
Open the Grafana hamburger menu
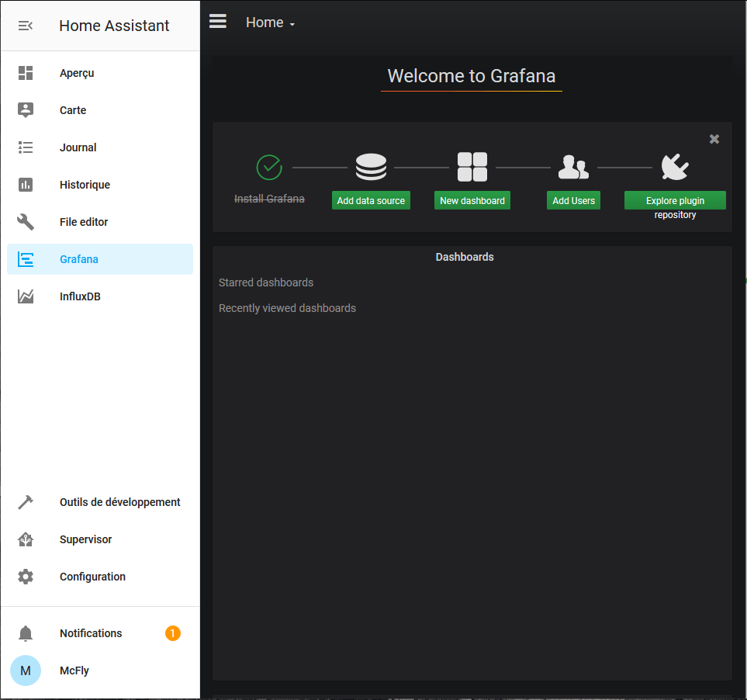[x=218, y=22]
